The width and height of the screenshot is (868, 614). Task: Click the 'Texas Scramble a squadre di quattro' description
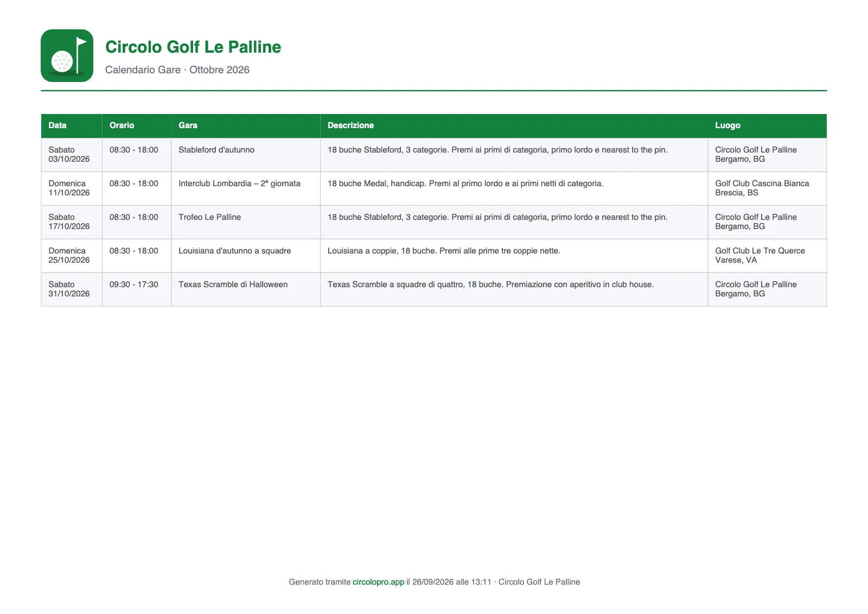514,289
